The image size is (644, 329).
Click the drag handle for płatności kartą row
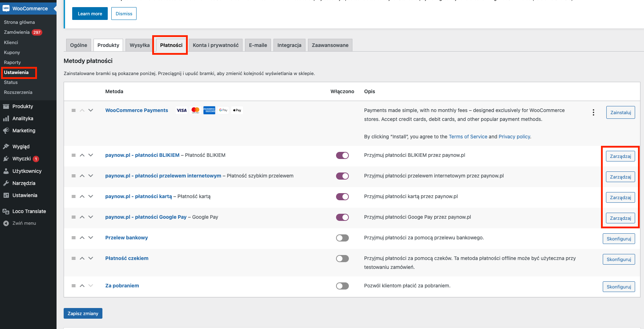tap(74, 196)
